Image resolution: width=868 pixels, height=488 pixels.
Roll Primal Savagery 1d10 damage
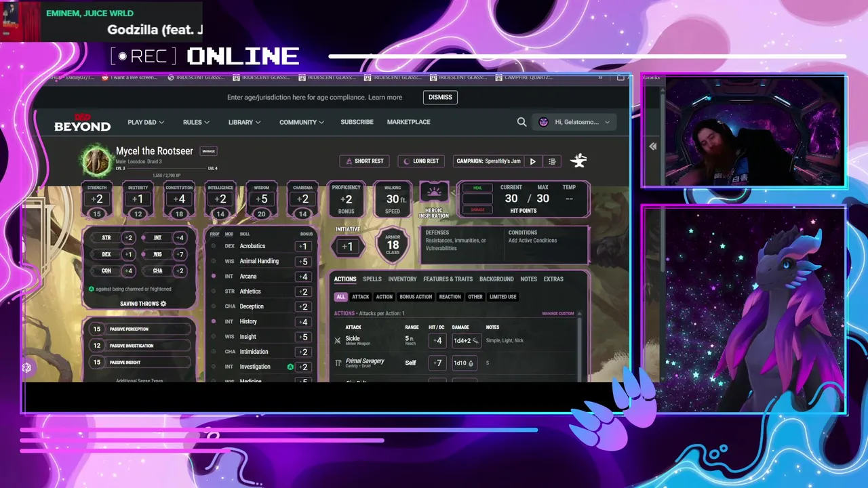[464, 363]
